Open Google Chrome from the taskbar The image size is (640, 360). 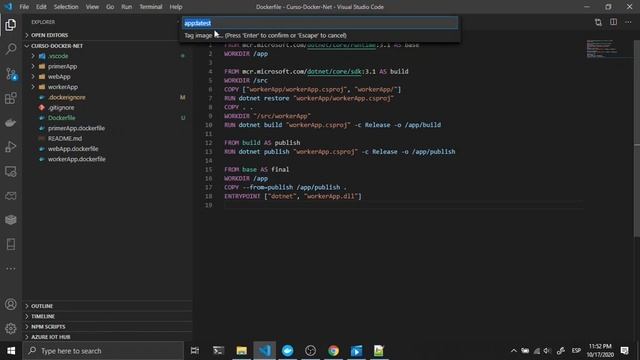333,351
